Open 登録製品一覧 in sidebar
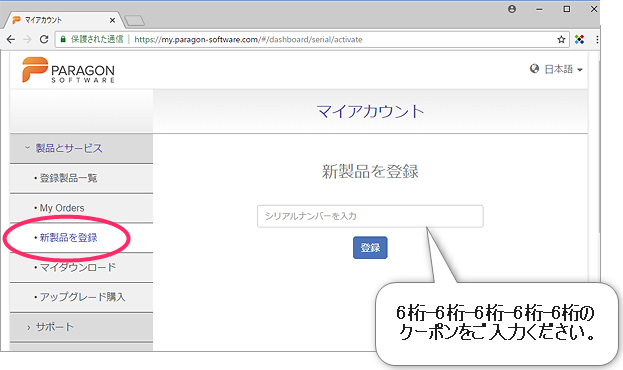Screen dimensions: 623x370 [81, 178]
